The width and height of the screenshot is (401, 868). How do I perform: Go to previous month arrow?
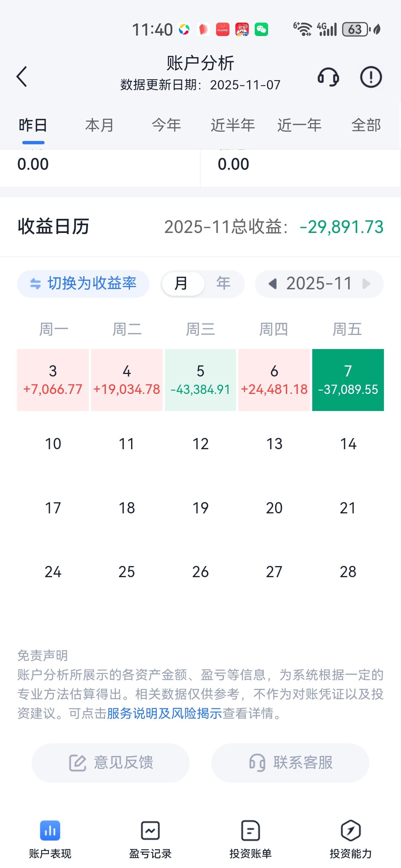(x=273, y=284)
